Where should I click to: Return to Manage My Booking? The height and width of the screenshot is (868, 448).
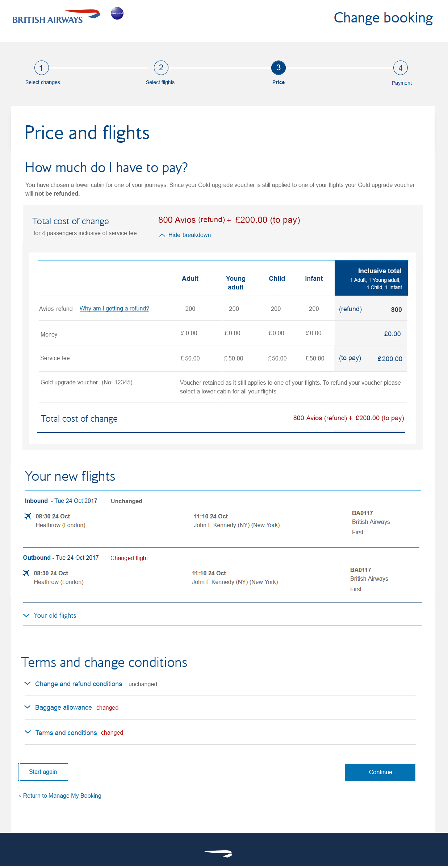(x=60, y=796)
